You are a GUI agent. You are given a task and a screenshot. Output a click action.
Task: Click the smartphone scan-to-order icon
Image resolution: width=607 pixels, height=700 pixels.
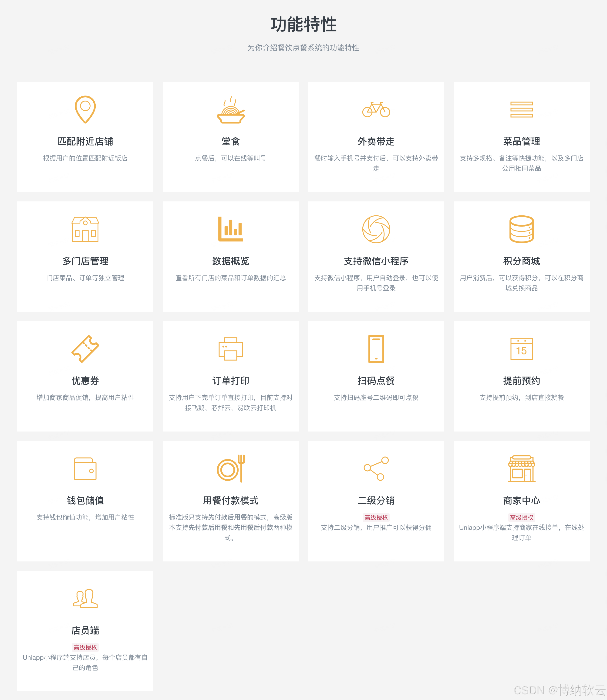pos(376,349)
